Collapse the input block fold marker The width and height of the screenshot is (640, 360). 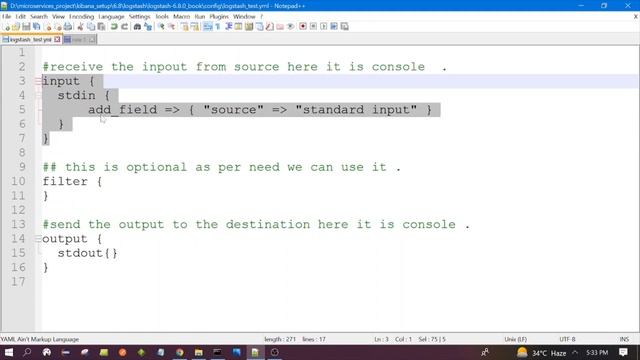(38, 81)
